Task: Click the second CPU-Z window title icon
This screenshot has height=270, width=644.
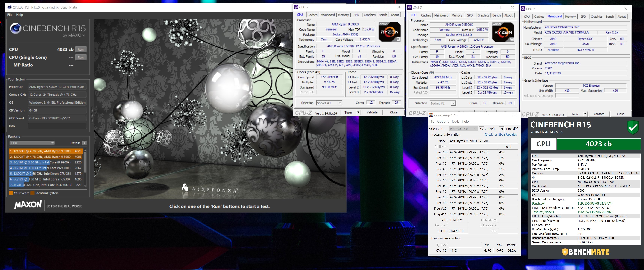Action: point(409,7)
